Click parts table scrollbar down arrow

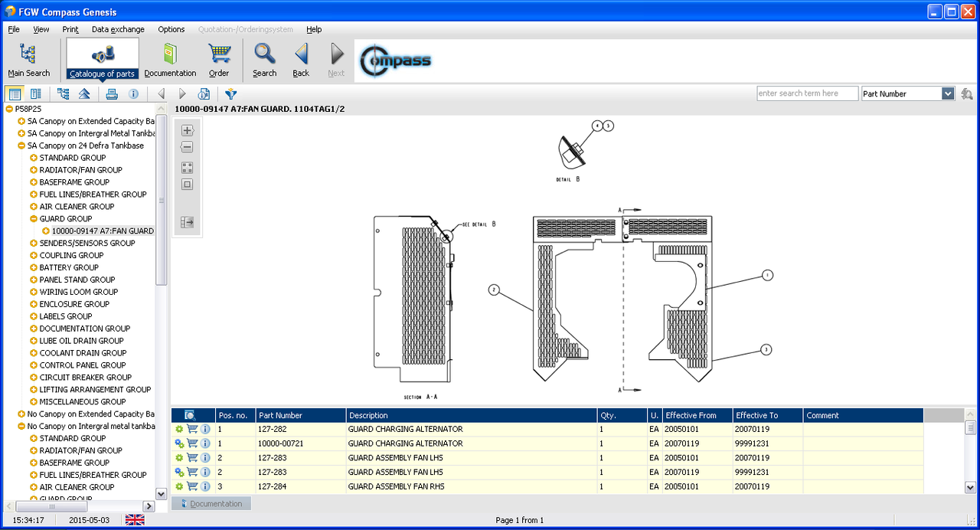(970, 487)
